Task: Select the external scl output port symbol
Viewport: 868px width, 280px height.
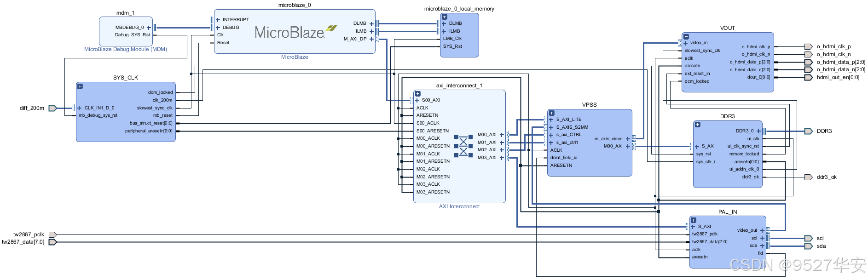Action: 809,238
